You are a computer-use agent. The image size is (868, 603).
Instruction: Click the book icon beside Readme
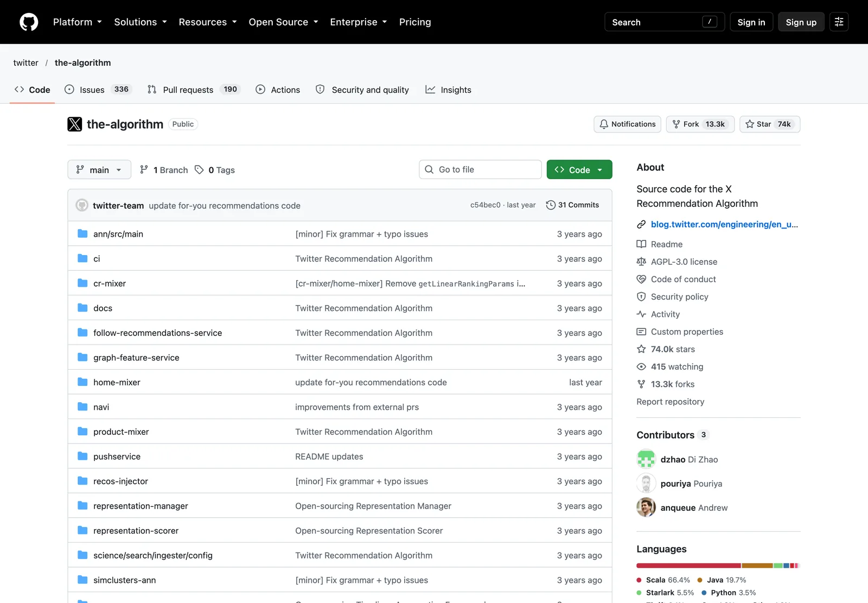pyautogui.click(x=641, y=244)
